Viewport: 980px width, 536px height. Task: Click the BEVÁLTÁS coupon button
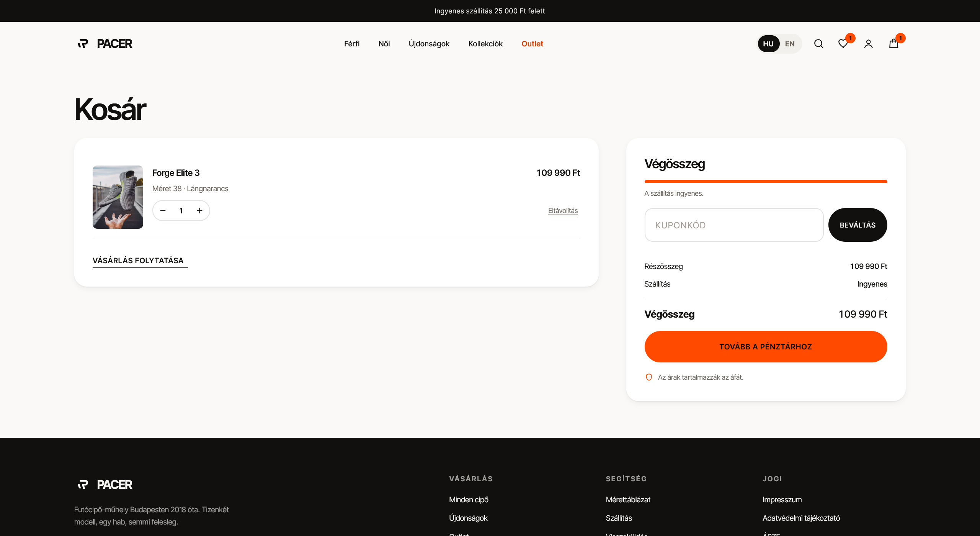point(857,225)
